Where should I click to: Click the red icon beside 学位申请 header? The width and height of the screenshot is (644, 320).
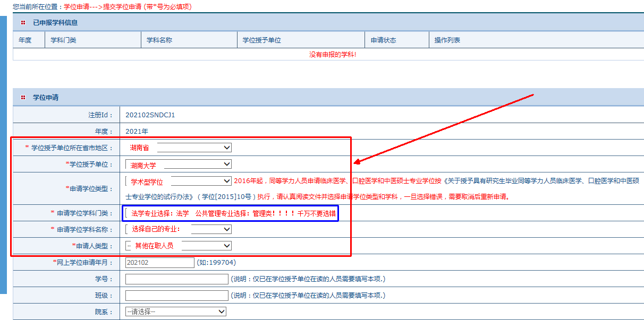click(x=23, y=98)
